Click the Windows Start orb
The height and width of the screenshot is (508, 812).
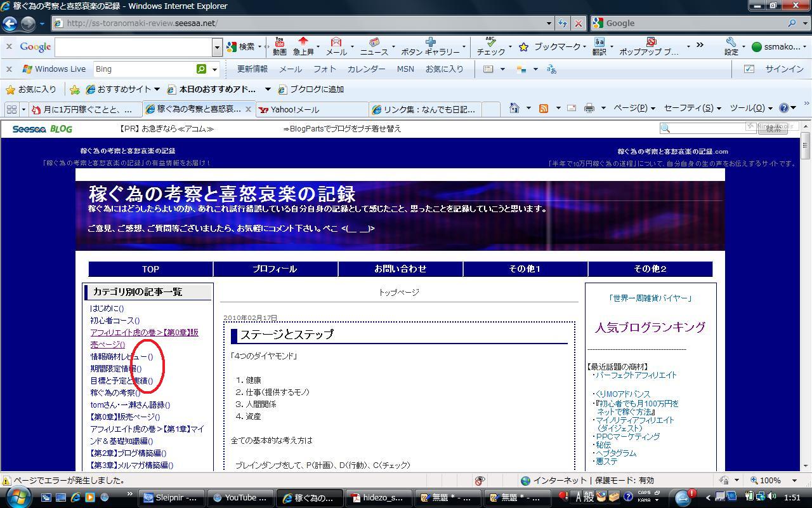pyautogui.click(x=17, y=497)
